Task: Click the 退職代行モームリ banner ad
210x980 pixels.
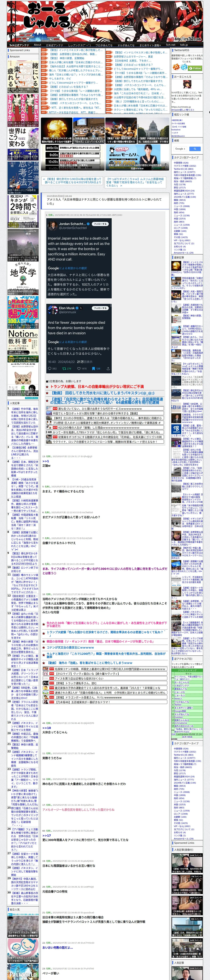Action: tap(137, 157)
